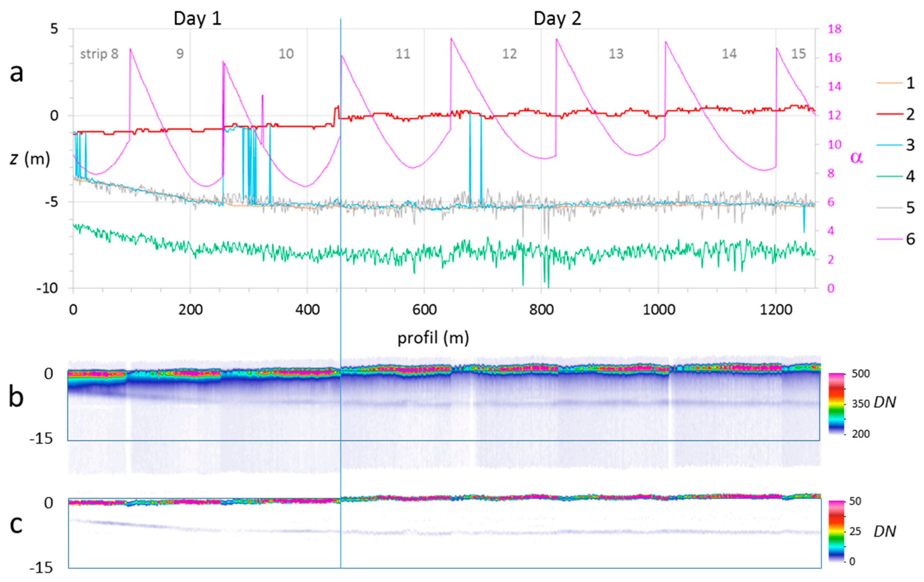Click the gray "strip 8" label
Screen dimensions: 924x582
(x=99, y=54)
